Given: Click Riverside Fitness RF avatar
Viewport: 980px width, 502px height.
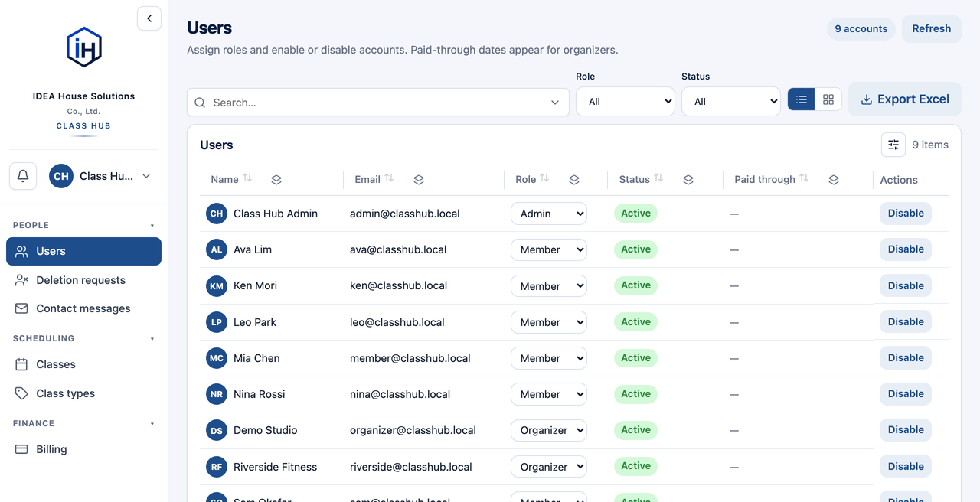Looking at the screenshot, I should pyautogui.click(x=217, y=467).
